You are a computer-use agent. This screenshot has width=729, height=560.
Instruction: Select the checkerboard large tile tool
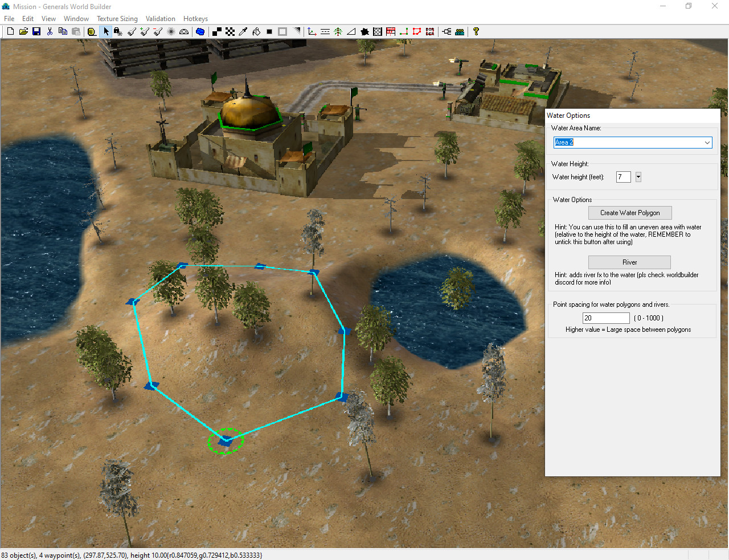[x=230, y=31]
